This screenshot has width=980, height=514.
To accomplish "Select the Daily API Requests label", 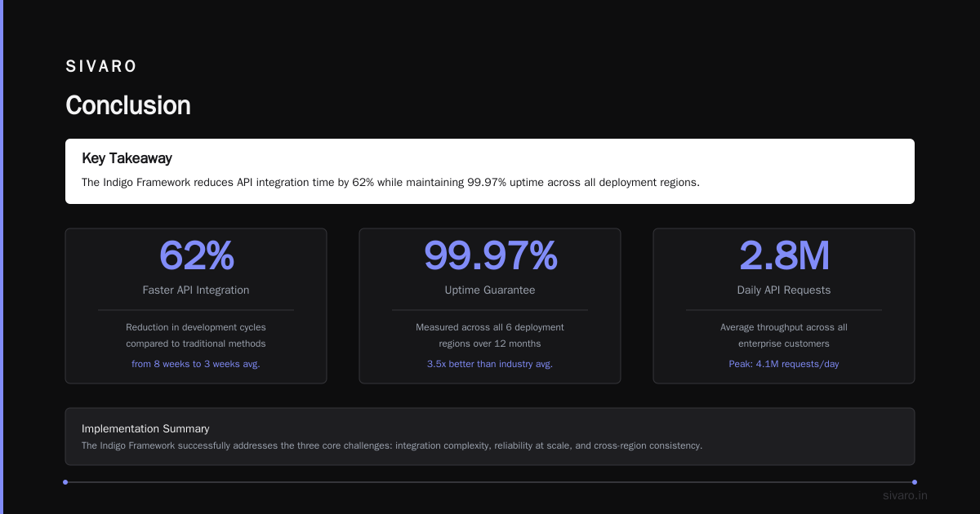I will pyautogui.click(x=784, y=290).
